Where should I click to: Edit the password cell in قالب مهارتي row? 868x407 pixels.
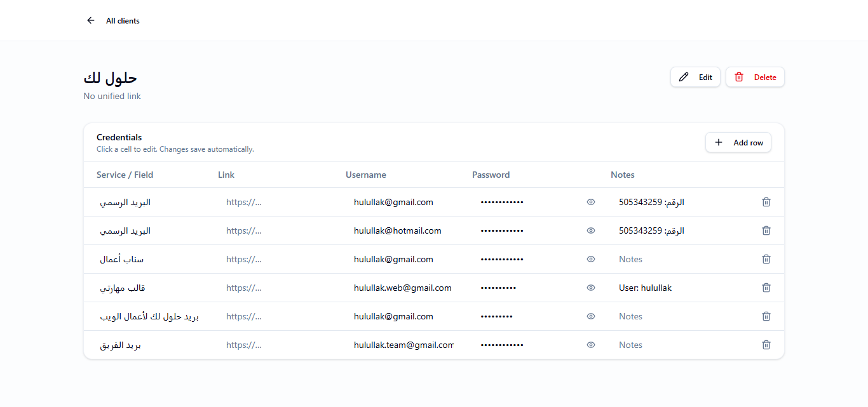click(527, 288)
